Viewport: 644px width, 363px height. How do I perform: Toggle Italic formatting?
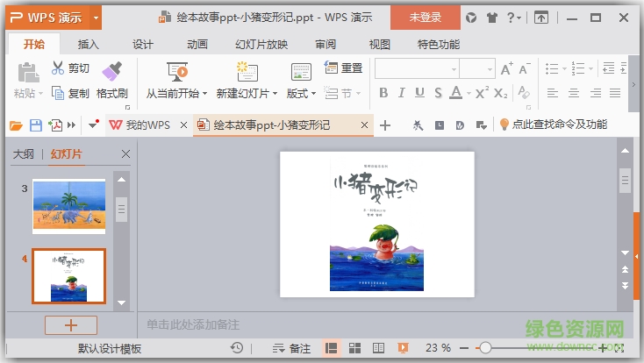(x=401, y=93)
